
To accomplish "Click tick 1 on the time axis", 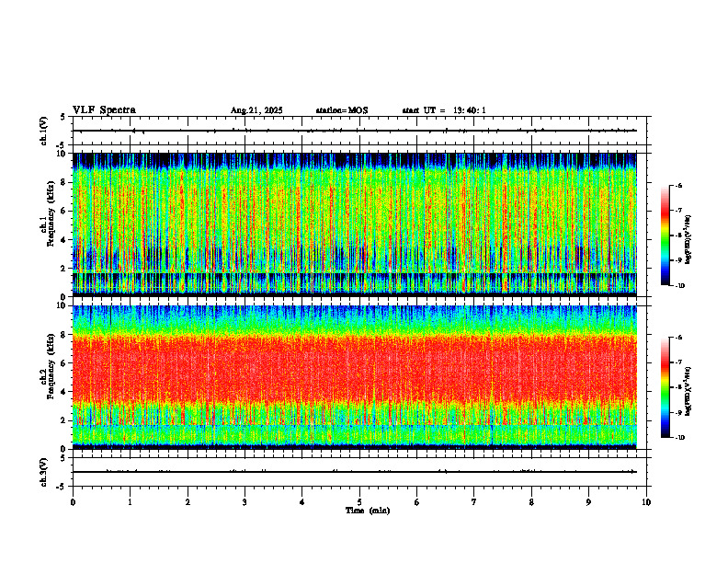I will pos(130,502).
